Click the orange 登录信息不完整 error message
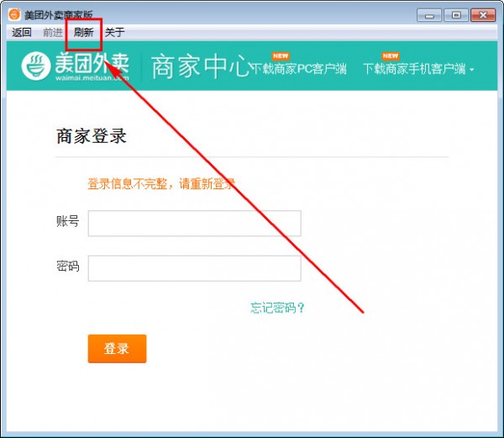Screen dimensions: 504x438 coord(161,184)
